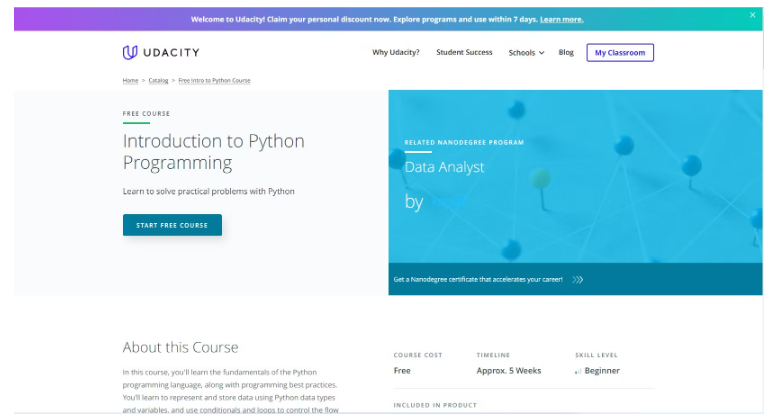
Task: Select the Introduction to Python Programming heading
Action: click(214, 152)
